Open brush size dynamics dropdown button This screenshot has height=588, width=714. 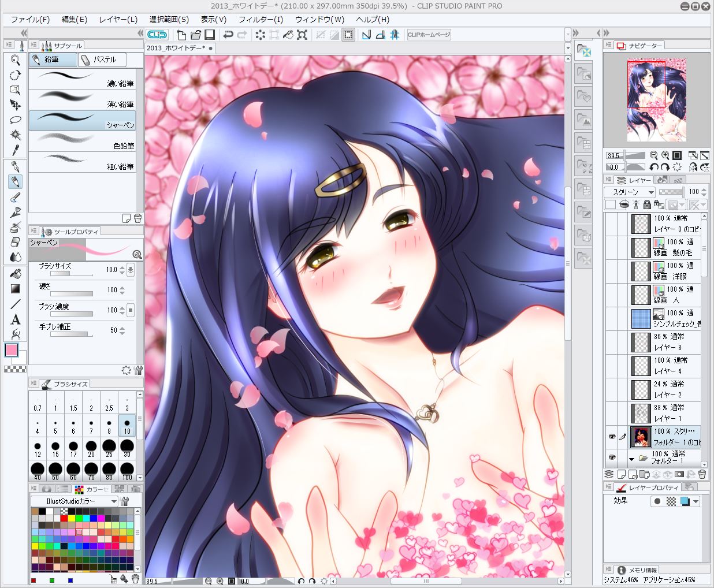(x=131, y=269)
